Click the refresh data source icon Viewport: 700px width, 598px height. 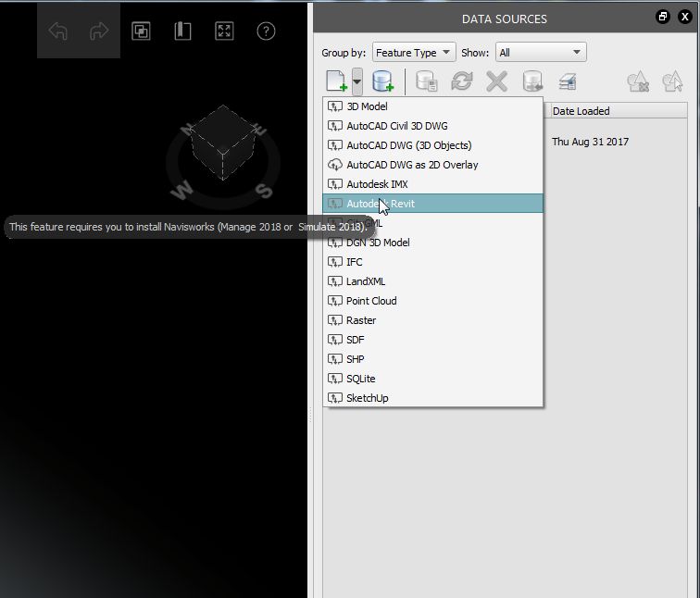click(462, 81)
